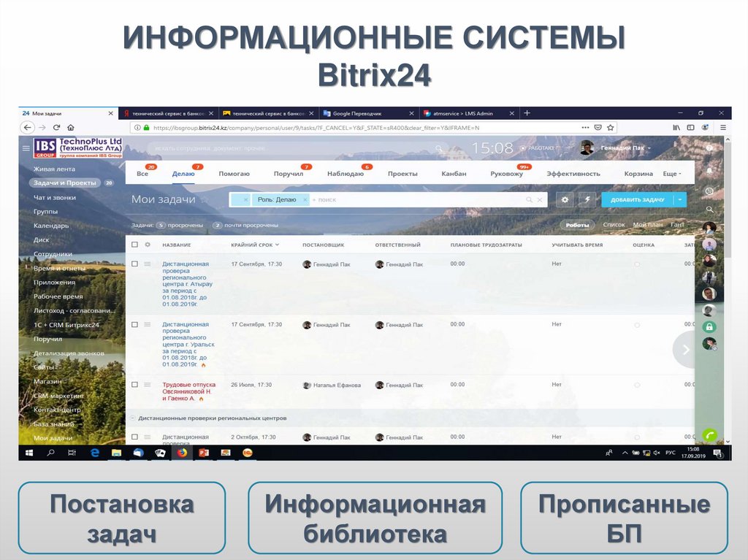This screenshot has height=560, width=748.
Task: Open 'Календарь' in left menu
Action: click(x=51, y=225)
